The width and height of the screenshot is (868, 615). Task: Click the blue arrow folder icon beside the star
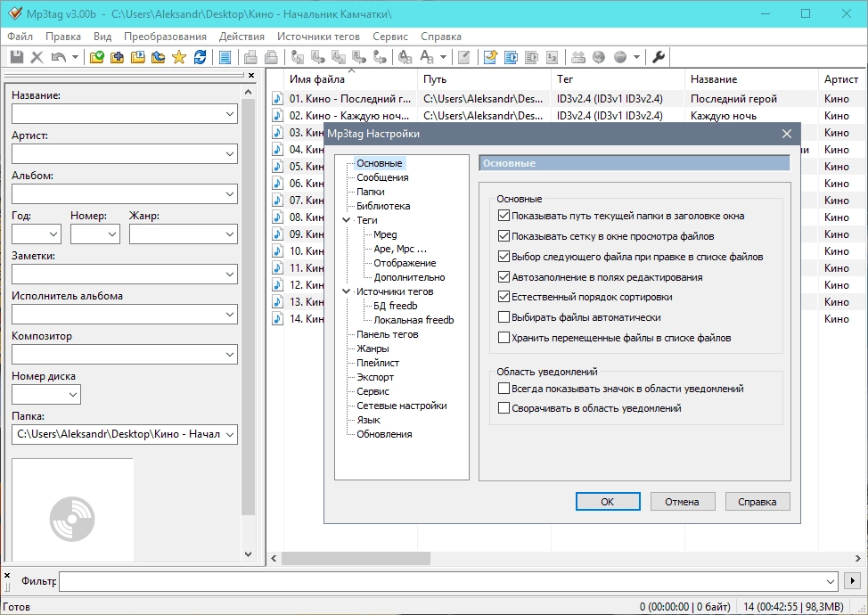click(159, 57)
